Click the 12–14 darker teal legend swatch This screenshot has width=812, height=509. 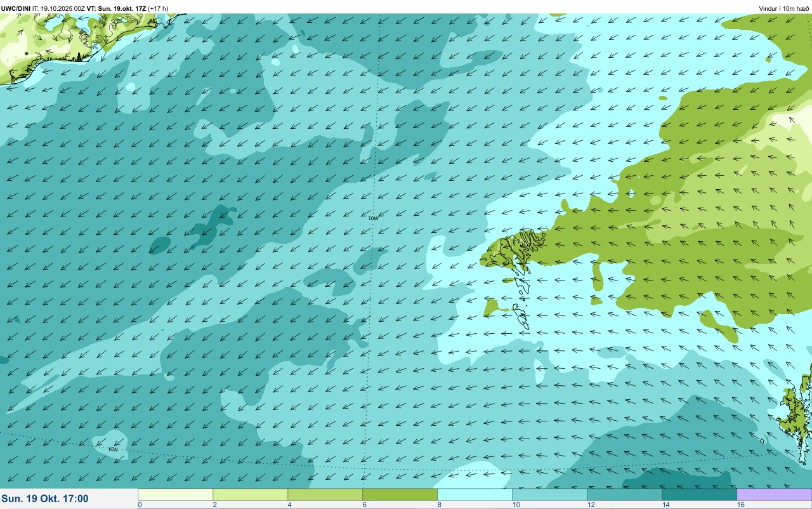tap(625, 494)
